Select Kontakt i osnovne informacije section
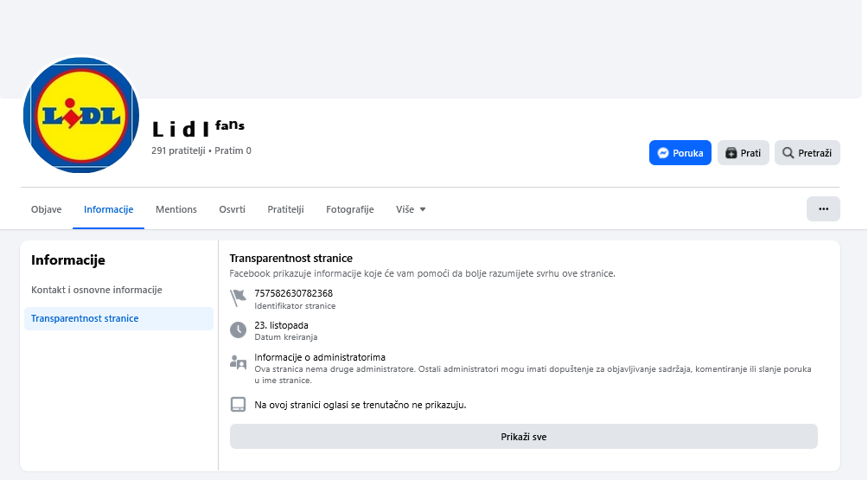 coord(97,290)
